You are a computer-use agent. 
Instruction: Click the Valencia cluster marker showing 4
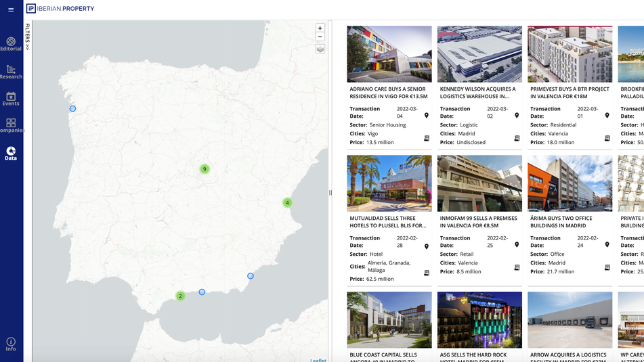click(x=287, y=203)
